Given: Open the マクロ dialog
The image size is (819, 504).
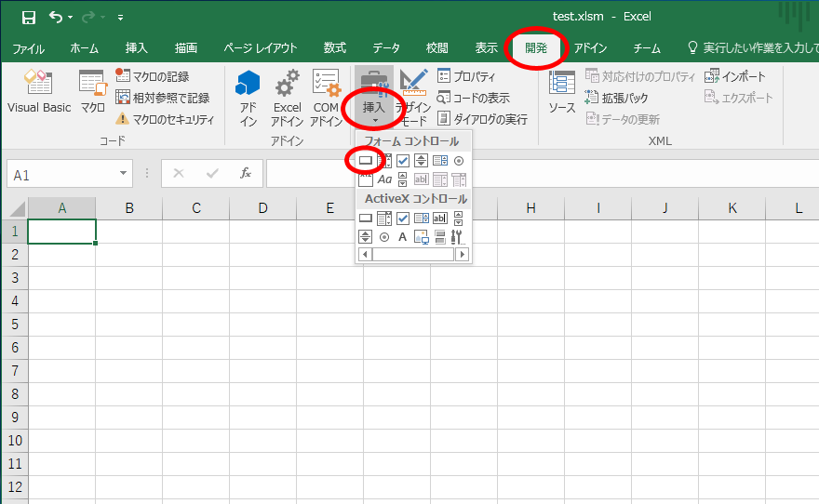Looking at the screenshot, I should [x=93, y=91].
